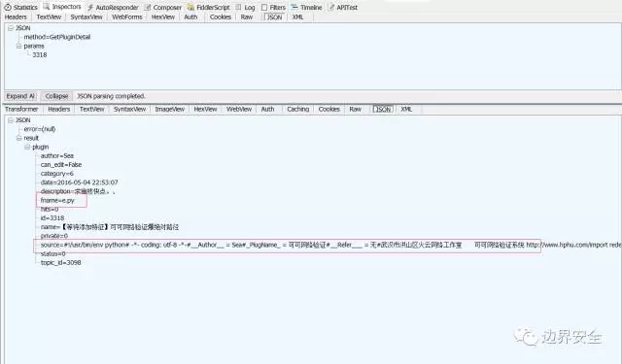
Task: Collapse the request JSON root node
Action: 11,28
